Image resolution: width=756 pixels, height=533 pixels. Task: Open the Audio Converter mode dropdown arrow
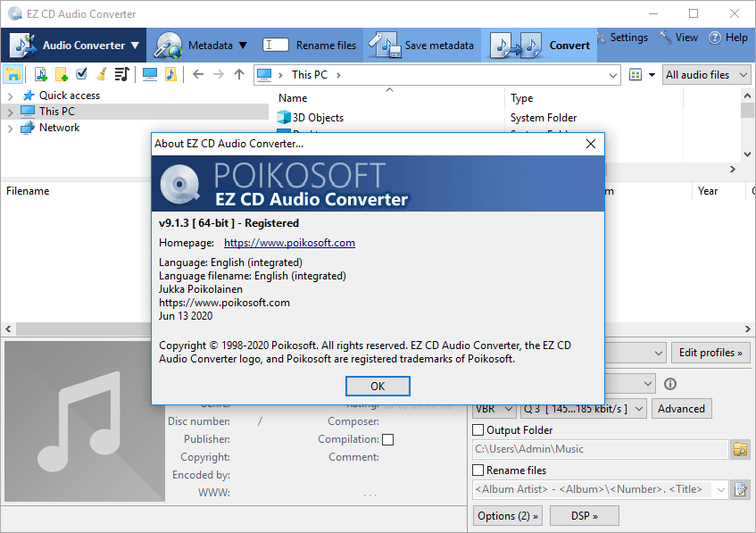click(135, 46)
